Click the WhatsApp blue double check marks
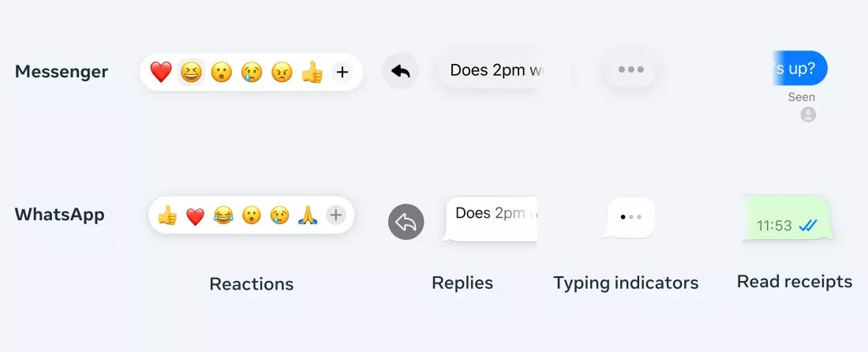The width and height of the screenshot is (868, 352). (x=807, y=226)
